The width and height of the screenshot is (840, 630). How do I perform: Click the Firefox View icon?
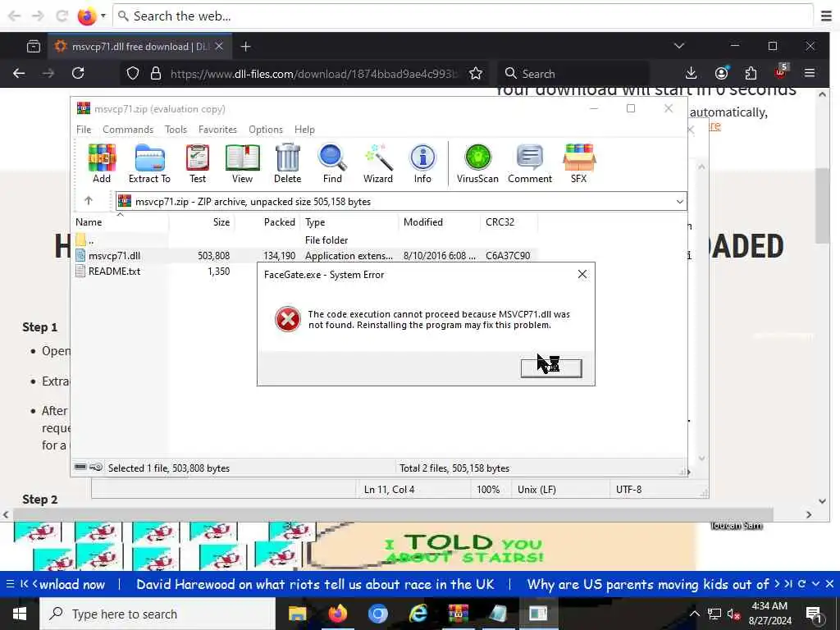[x=33, y=47]
